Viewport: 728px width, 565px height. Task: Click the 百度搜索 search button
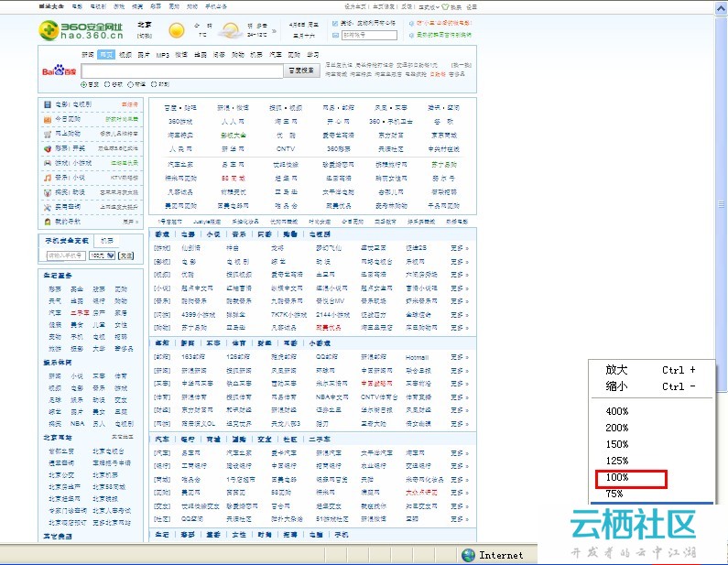301,71
